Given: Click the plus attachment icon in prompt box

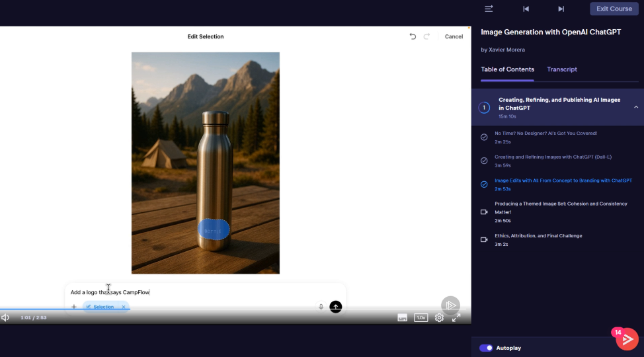Looking at the screenshot, I should click(x=74, y=307).
